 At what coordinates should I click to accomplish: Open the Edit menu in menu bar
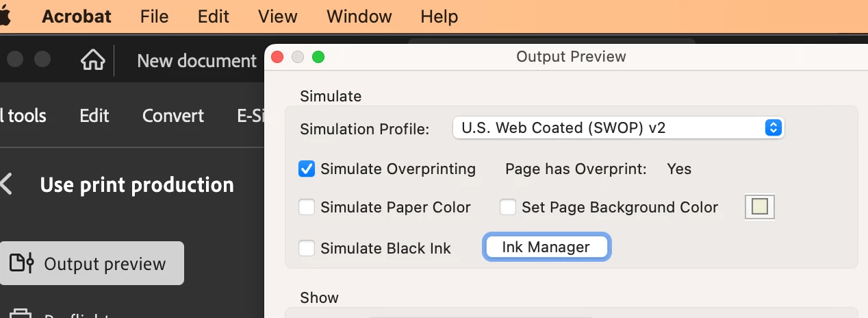tap(214, 16)
